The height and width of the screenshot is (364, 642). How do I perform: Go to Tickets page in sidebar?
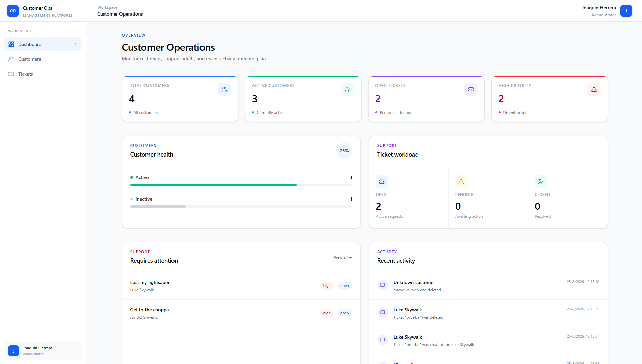43,74
